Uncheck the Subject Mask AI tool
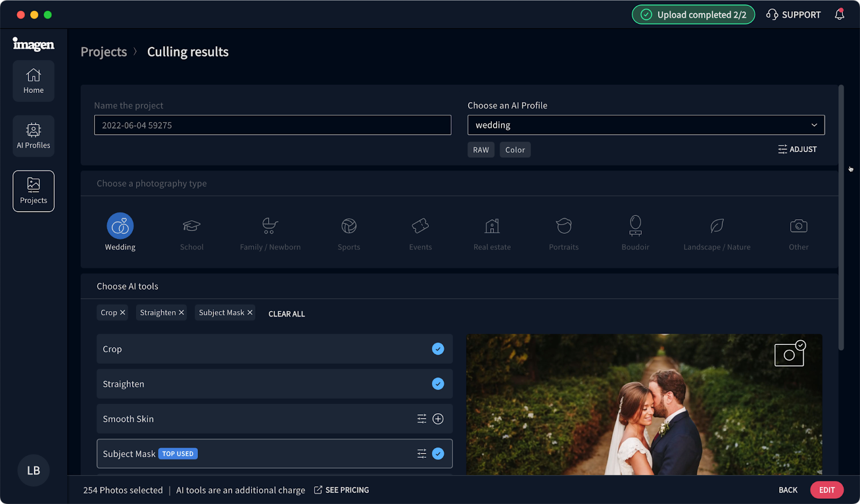 coord(438,453)
